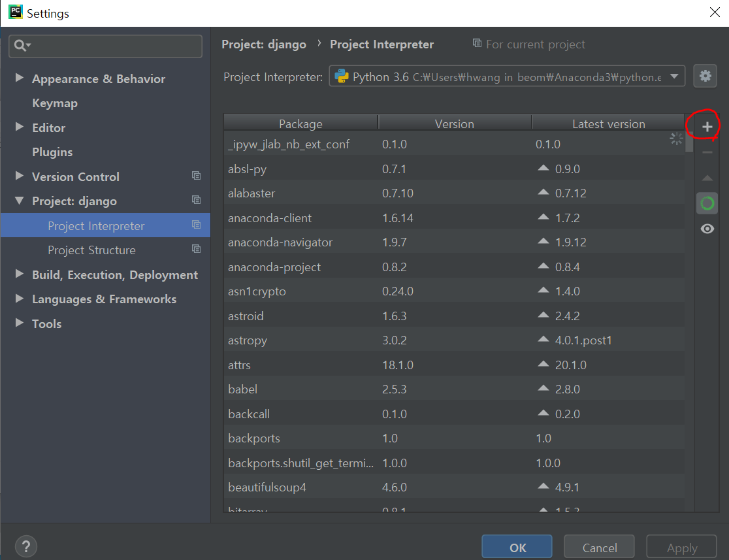729x560 pixels.
Task: Expand the Version Control section
Action: pyautogui.click(x=19, y=176)
